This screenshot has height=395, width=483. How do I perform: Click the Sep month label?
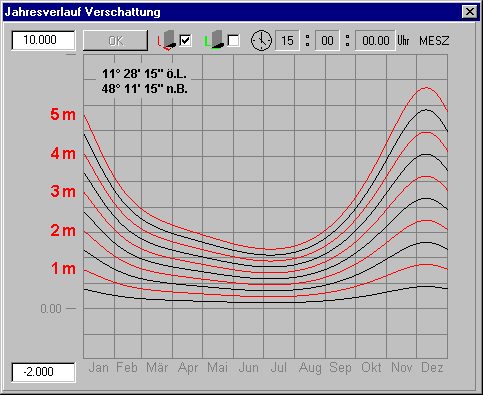(340, 368)
